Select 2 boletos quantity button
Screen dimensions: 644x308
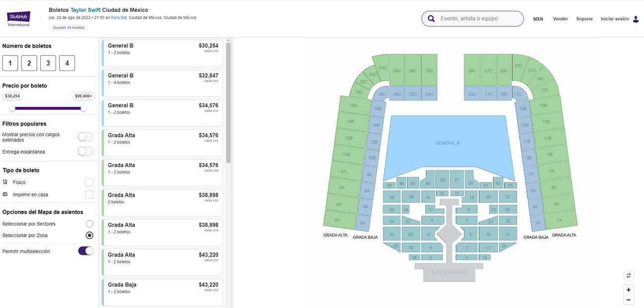point(29,63)
